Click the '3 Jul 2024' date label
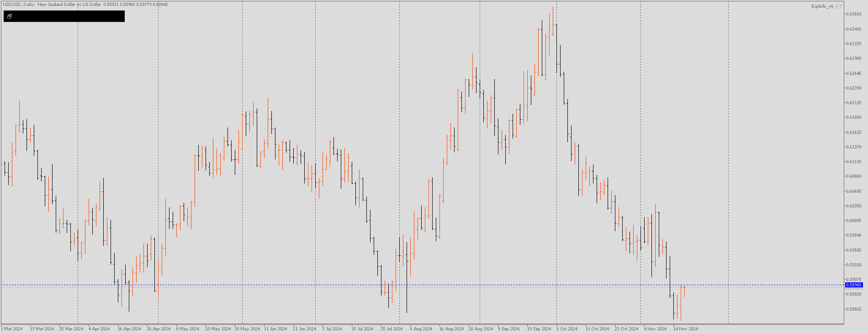 pos(332,329)
